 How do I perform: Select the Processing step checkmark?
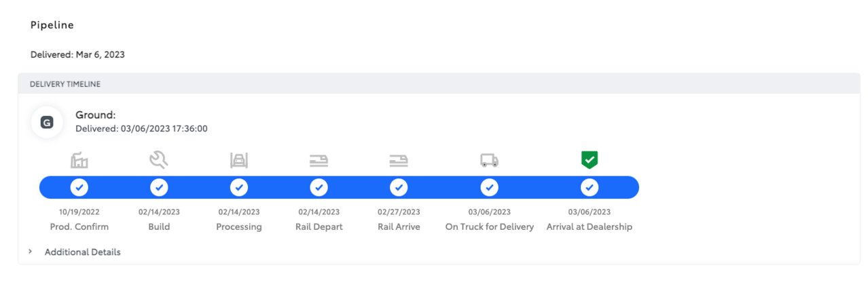(x=239, y=187)
